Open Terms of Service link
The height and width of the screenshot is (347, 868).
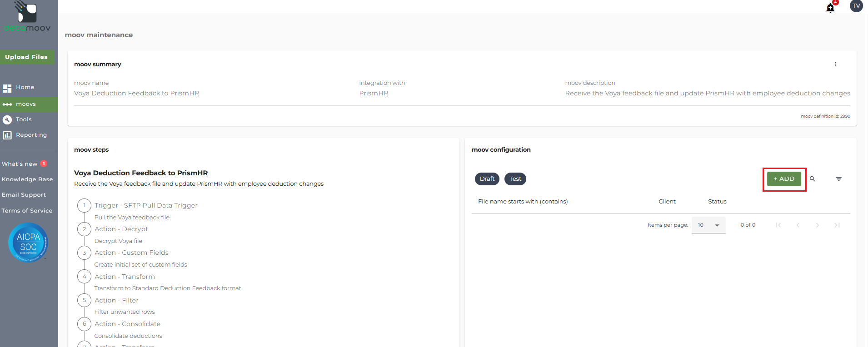pyautogui.click(x=27, y=211)
